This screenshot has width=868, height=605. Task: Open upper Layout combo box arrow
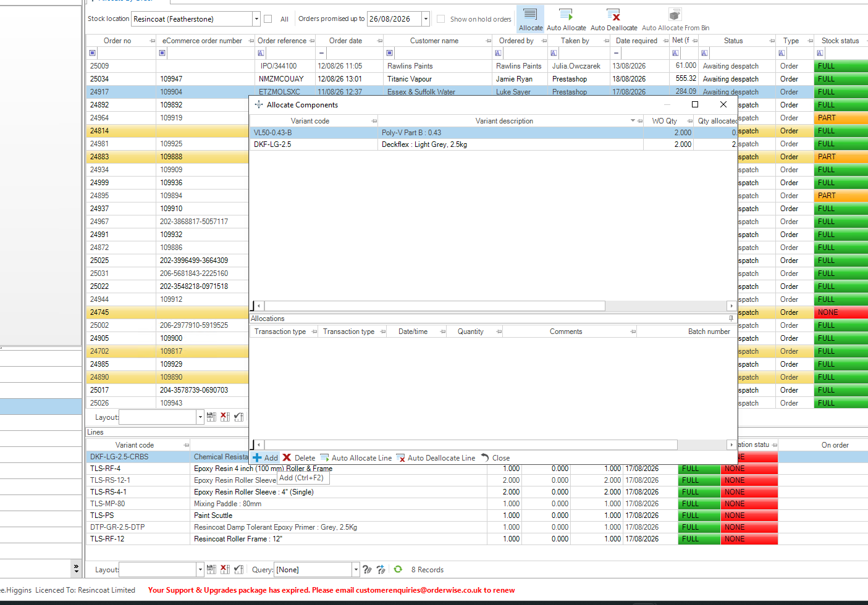(200, 417)
